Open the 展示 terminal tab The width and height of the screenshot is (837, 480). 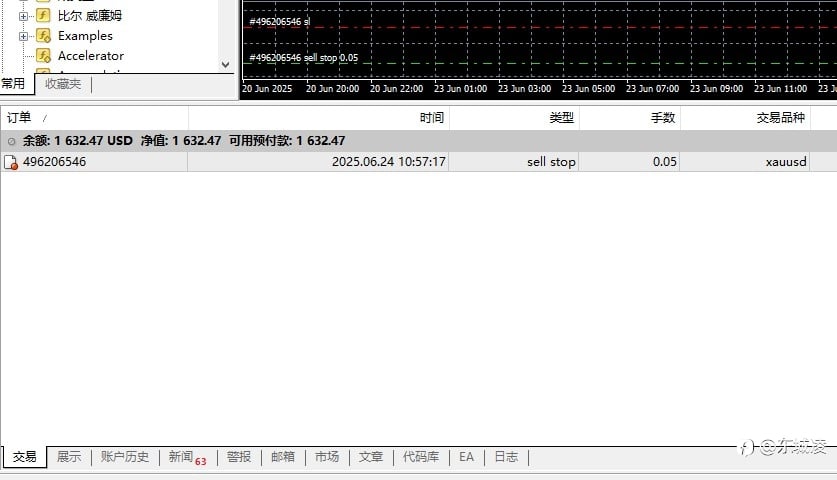coord(69,457)
